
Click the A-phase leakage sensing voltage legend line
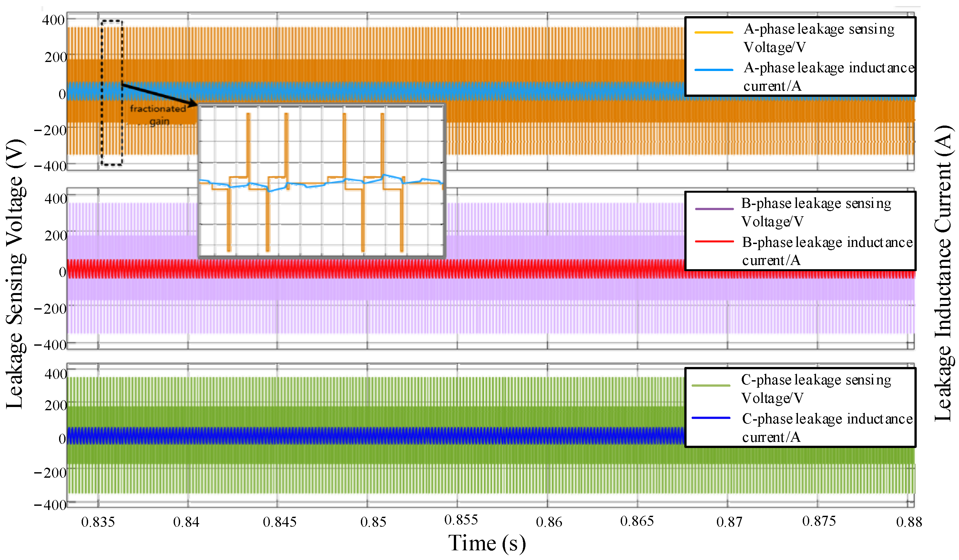click(714, 33)
